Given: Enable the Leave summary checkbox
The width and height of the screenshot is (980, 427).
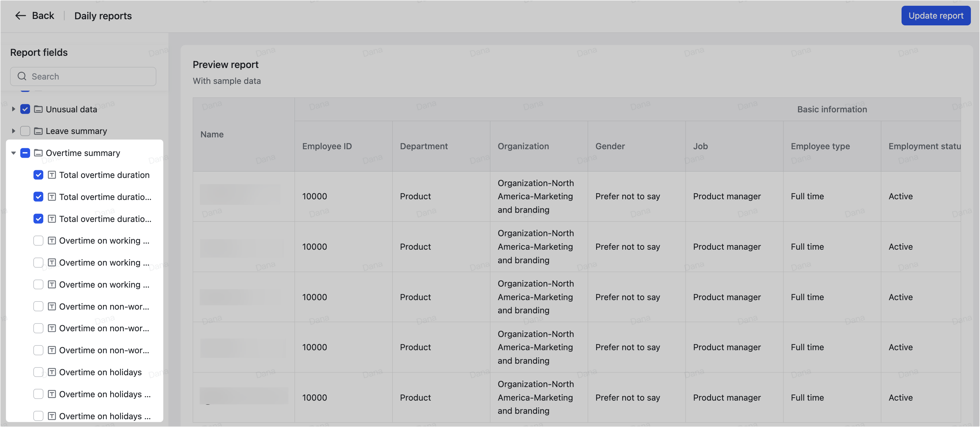Looking at the screenshot, I should [x=25, y=131].
